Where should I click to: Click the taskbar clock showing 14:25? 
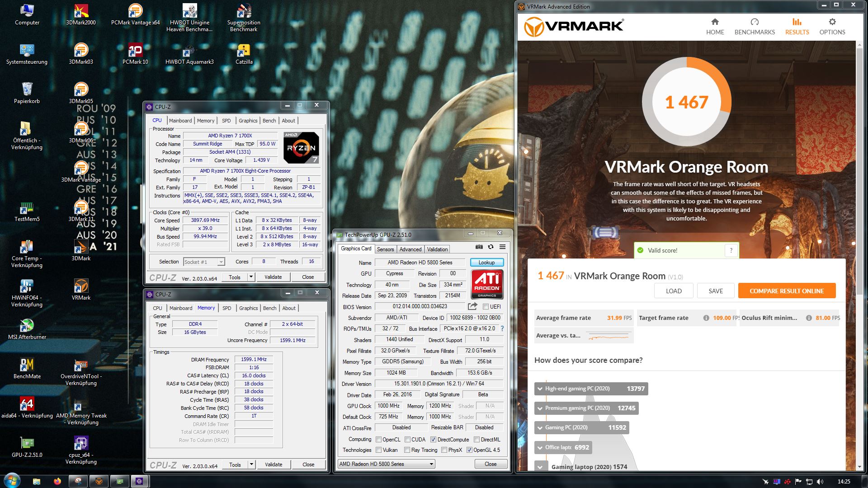[x=844, y=482]
